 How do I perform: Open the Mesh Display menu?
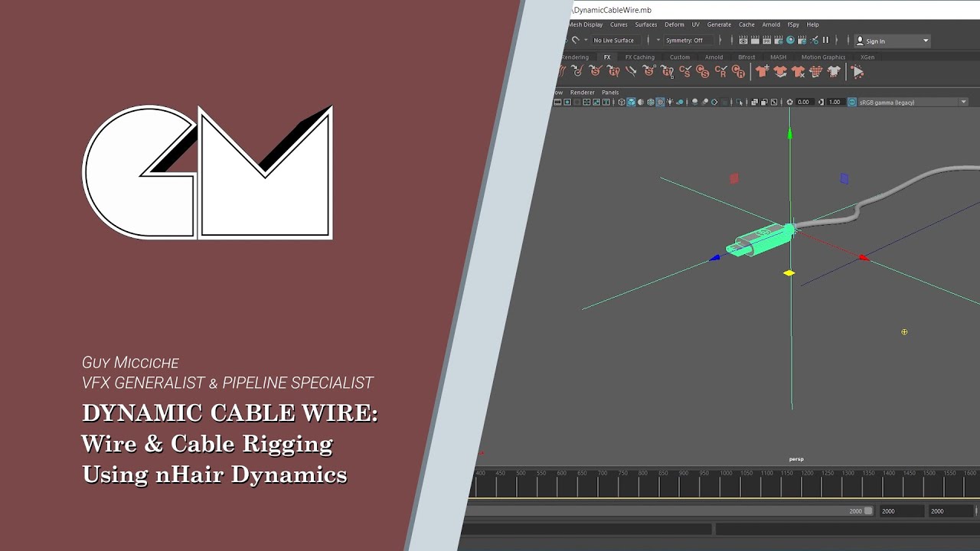click(x=585, y=24)
